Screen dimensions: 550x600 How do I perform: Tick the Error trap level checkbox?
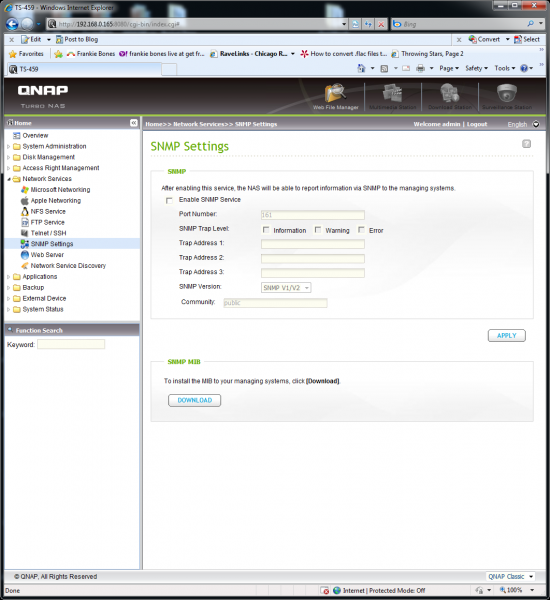(361, 230)
